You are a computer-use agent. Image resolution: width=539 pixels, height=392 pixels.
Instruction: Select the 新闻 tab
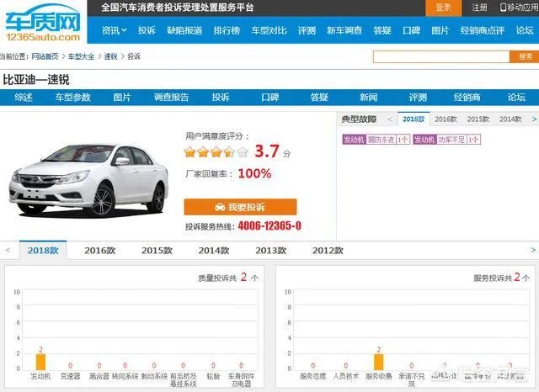click(x=369, y=98)
